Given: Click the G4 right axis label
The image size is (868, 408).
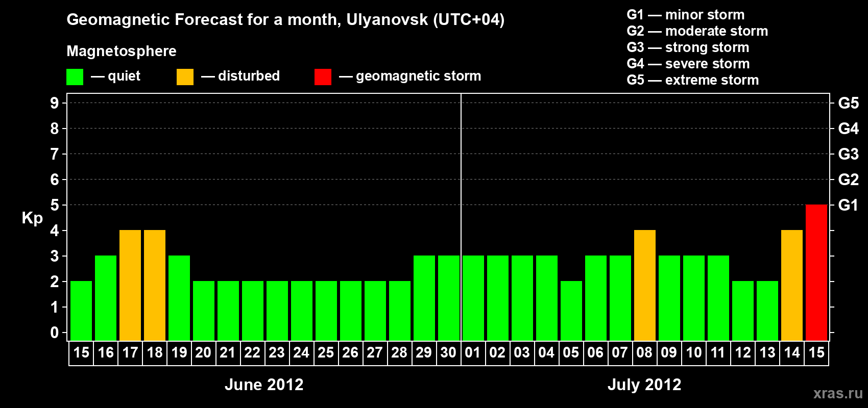Looking at the screenshot, I should (x=849, y=129).
